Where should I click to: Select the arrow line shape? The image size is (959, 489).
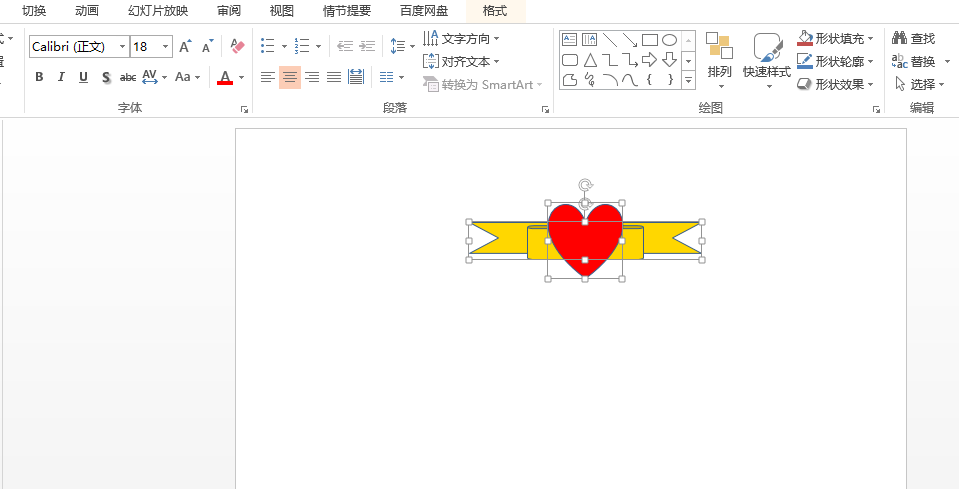coord(630,40)
